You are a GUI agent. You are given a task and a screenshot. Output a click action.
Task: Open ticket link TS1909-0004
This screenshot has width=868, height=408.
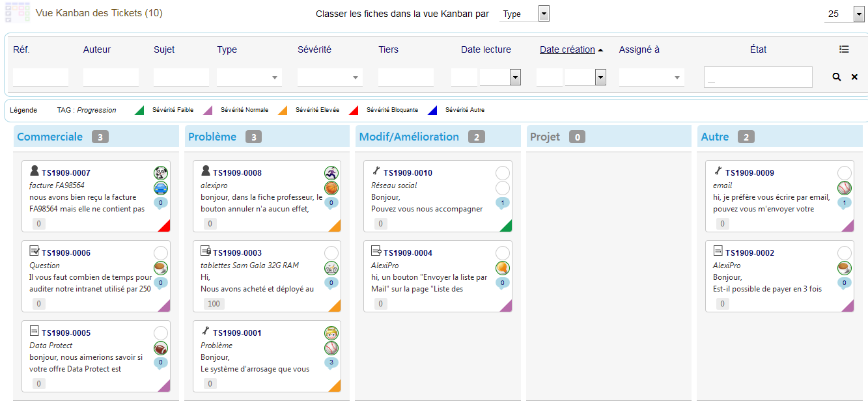pyautogui.click(x=408, y=253)
